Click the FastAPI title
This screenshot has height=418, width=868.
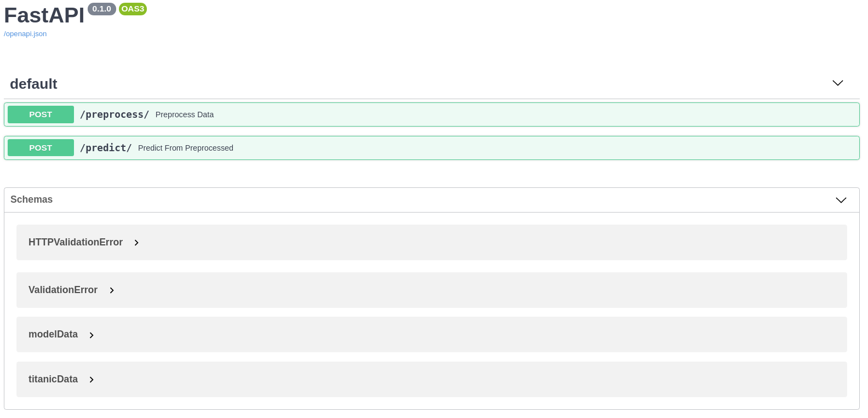pyautogui.click(x=44, y=15)
